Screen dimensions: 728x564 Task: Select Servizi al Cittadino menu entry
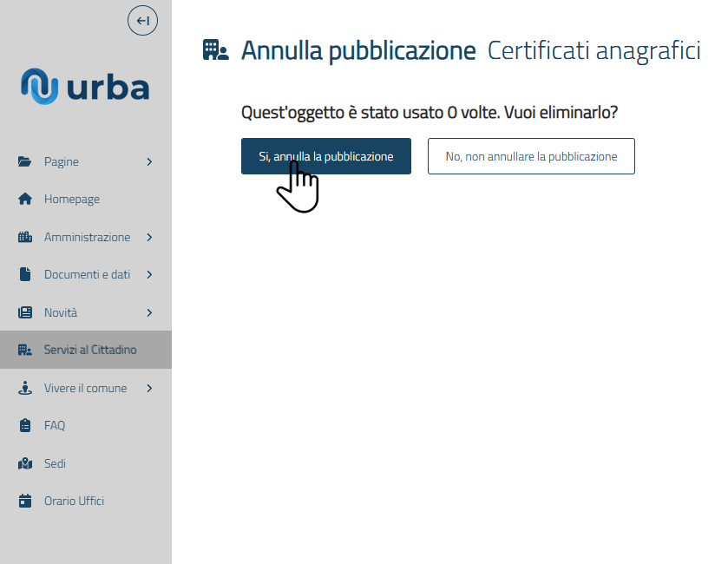pos(91,349)
